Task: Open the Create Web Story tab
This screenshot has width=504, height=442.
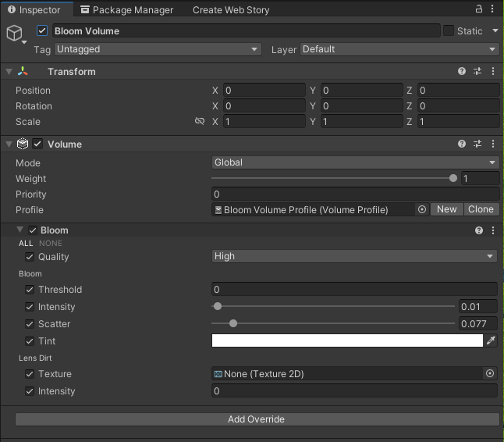Action: click(x=231, y=10)
